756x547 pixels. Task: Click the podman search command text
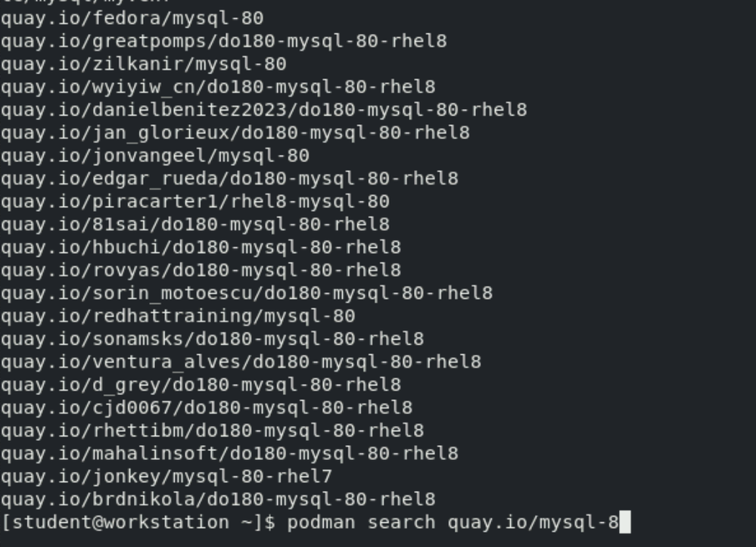coord(453,522)
